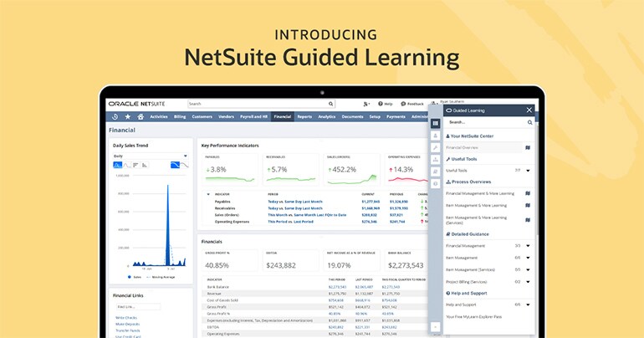
Task: Open the Reports menu
Action: click(304, 116)
